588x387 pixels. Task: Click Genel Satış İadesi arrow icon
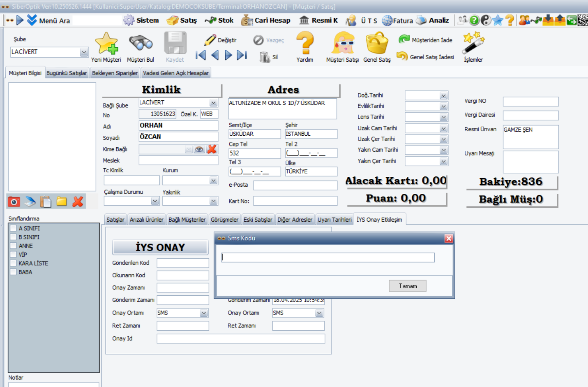point(402,56)
